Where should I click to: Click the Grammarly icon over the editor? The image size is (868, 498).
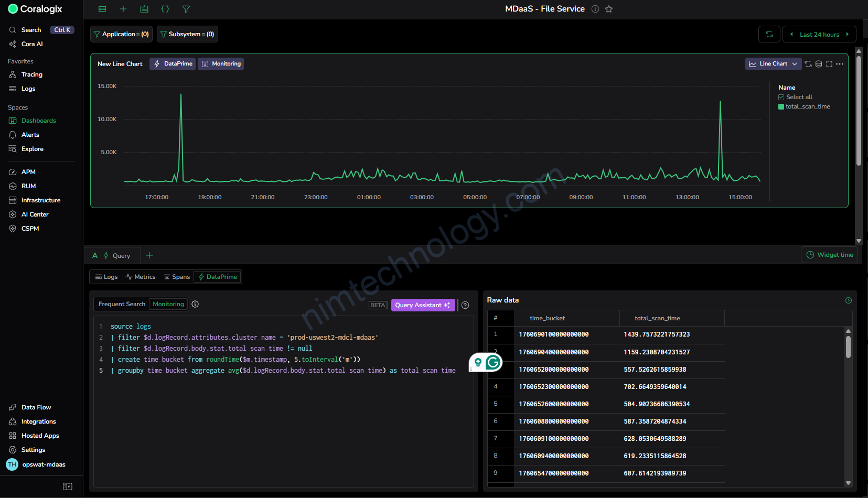tap(492, 362)
